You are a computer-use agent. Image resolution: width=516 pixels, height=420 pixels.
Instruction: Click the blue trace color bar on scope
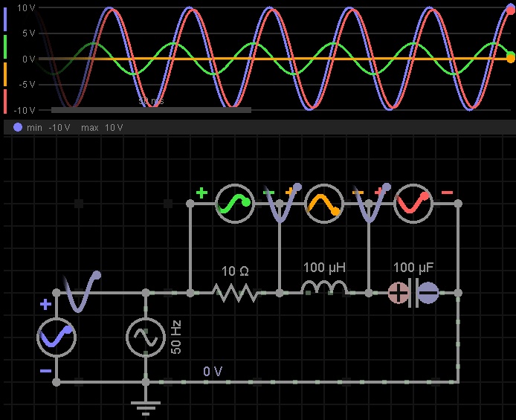pos(6,19)
